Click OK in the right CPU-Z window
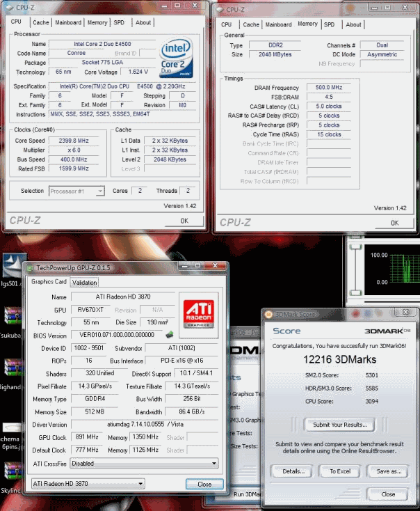The width and height of the screenshot is (420, 511). 394,223
